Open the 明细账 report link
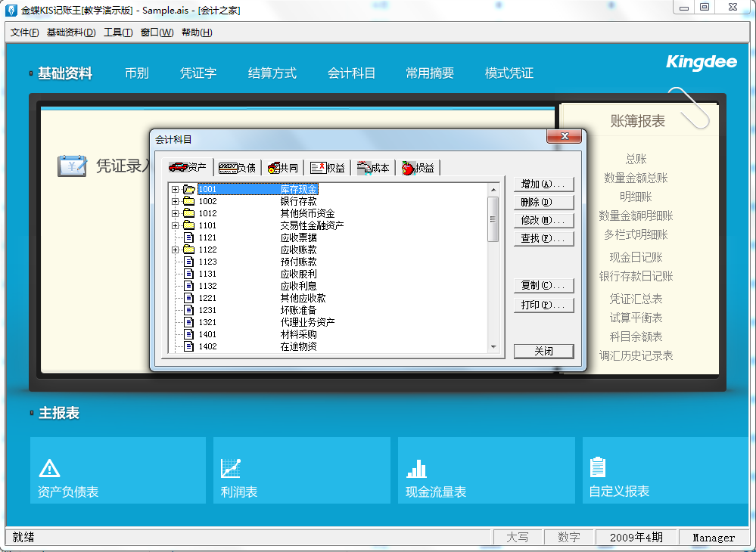 pyautogui.click(x=636, y=197)
